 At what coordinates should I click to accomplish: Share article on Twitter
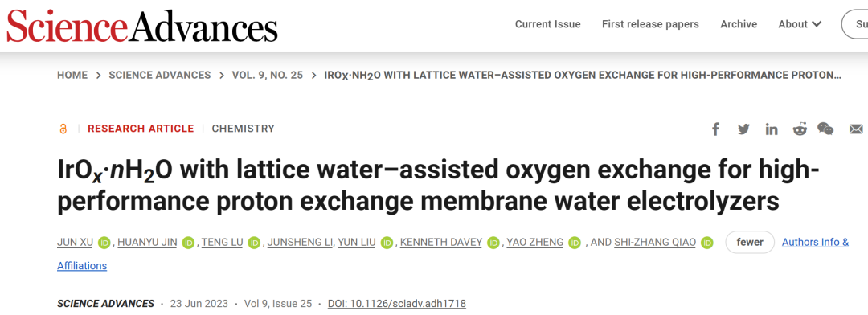(x=743, y=129)
